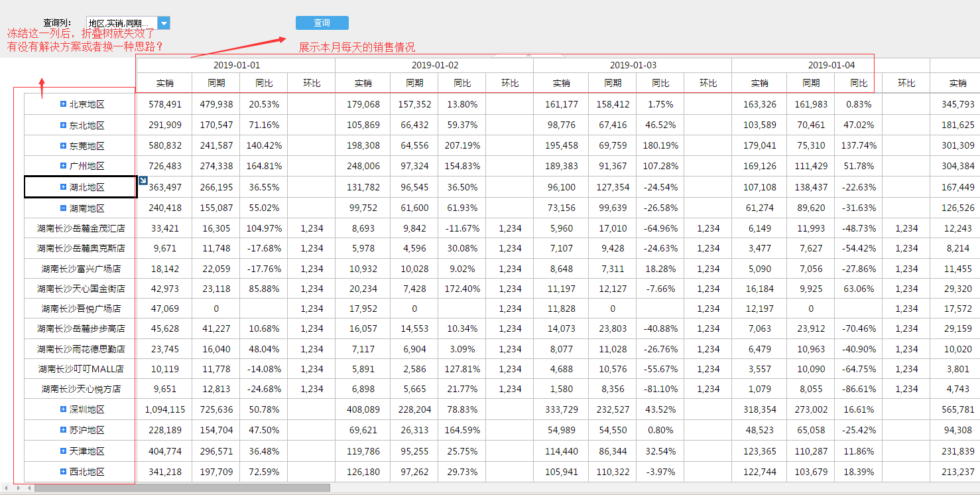Select the 湖南长沙天心国金街店 row label
This screenshot has height=495, width=980.
pos(81,289)
